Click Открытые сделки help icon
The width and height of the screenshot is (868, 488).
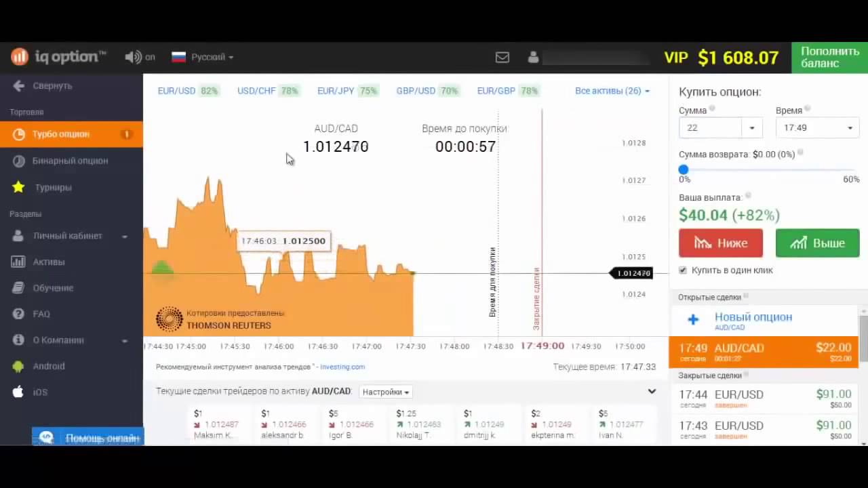tap(746, 296)
